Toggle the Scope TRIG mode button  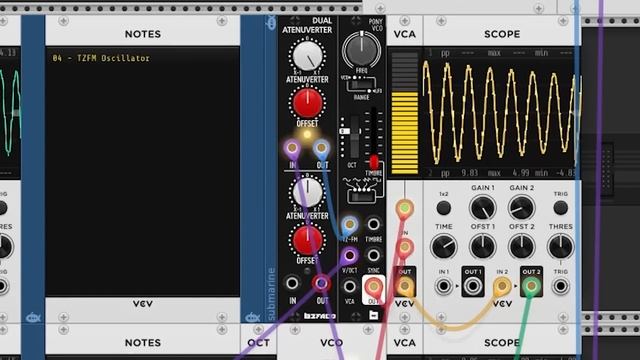tap(560, 208)
